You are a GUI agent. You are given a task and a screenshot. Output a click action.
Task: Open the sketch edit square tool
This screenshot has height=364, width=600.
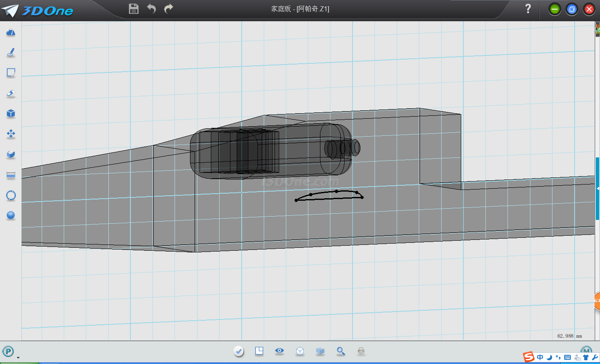(11, 73)
